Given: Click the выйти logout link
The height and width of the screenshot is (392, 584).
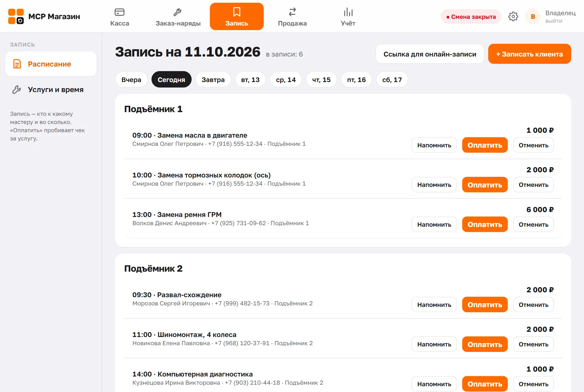Looking at the screenshot, I should [554, 21].
